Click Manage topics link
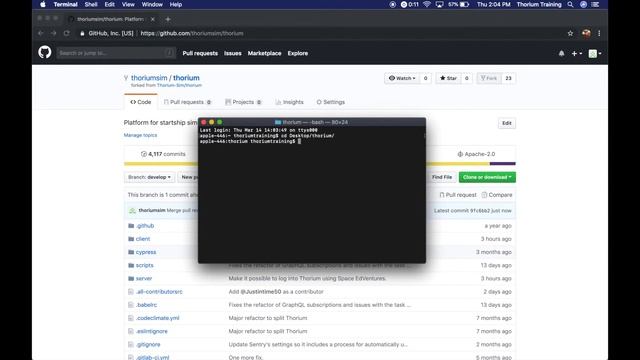 tap(140, 135)
